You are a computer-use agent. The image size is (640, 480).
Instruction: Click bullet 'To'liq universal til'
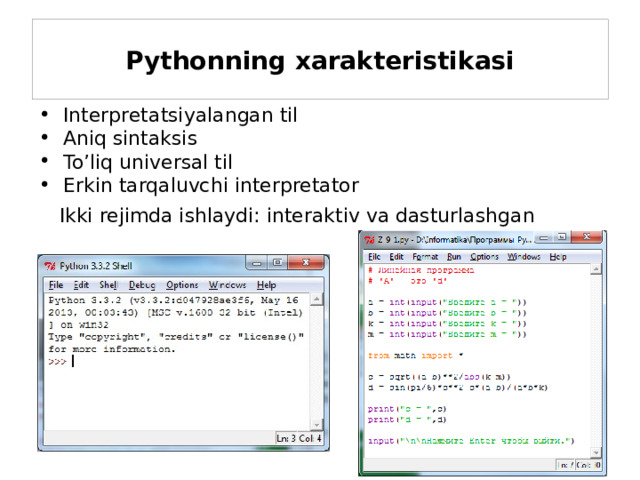[x=147, y=162]
